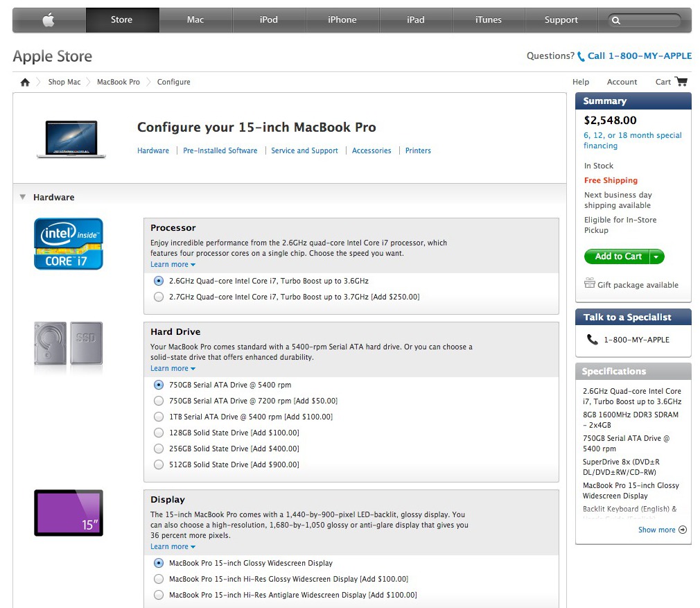
Task: Click the Configure breadcrumb text
Action: [x=174, y=82]
